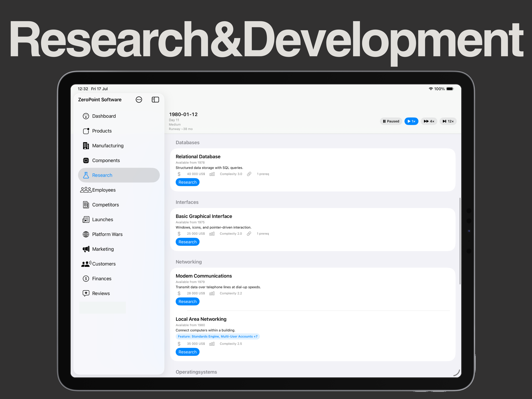Click Basic Graphical Interface prereq link icon
Viewport: 532px width, 399px height.
click(x=249, y=234)
